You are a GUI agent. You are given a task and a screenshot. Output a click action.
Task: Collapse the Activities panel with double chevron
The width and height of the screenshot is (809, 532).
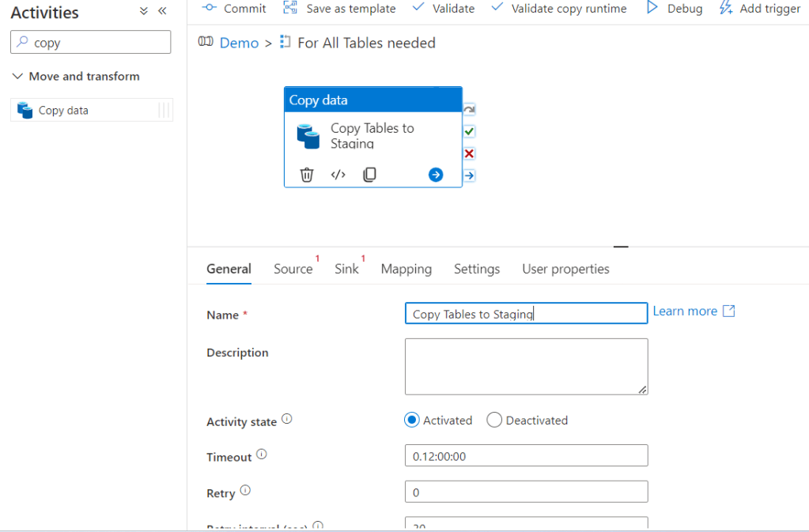(x=162, y=11)
